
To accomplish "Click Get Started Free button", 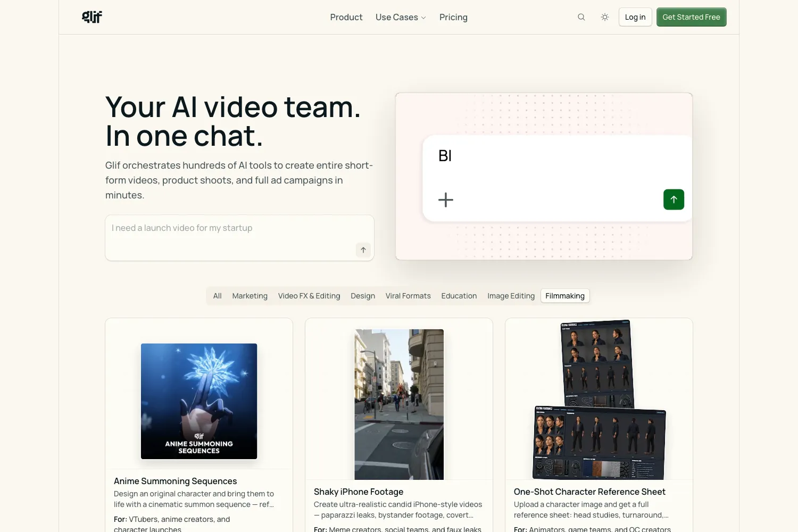I will (691, 17).
